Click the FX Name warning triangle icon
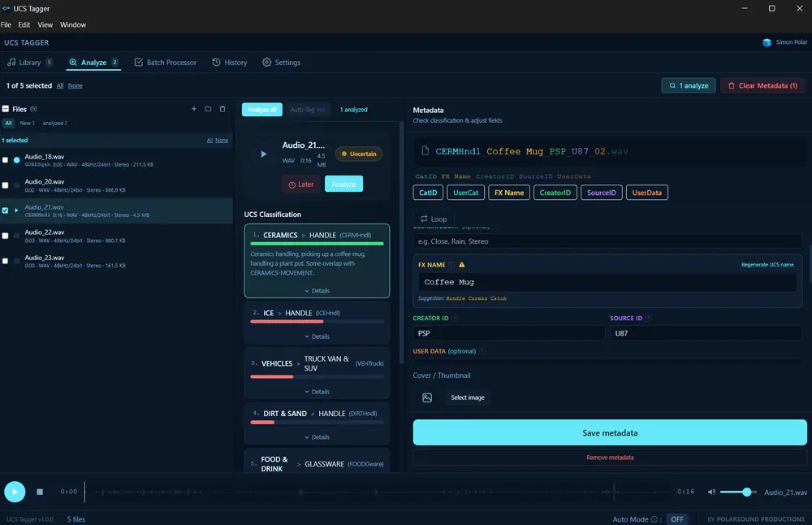 click(x=461, y=264)
